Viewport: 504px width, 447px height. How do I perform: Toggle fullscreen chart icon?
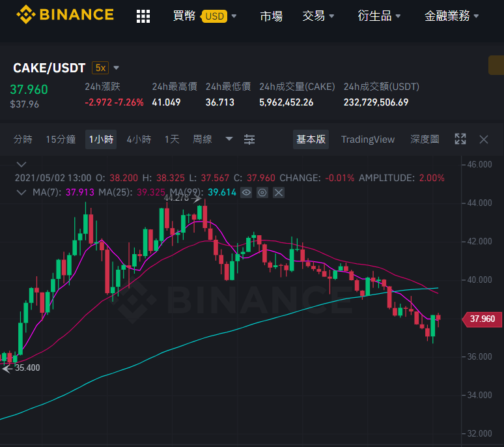point(460,139)
